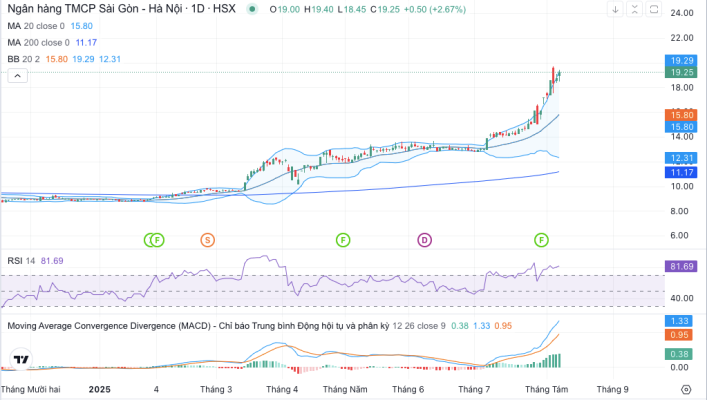Click the orange 0.95 signal axis label
707x400 pixels.
pos(679,335)
